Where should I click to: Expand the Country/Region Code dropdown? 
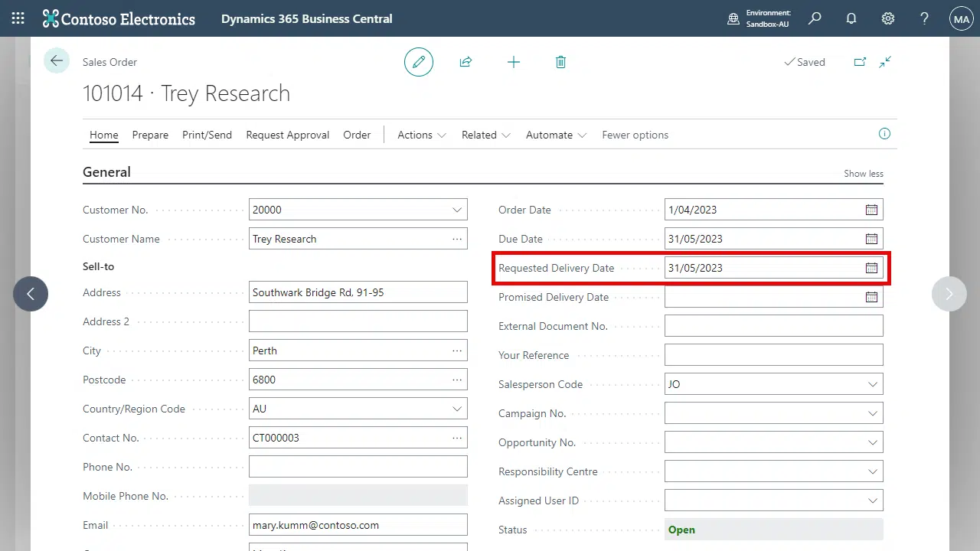click(x=457, y=409)
